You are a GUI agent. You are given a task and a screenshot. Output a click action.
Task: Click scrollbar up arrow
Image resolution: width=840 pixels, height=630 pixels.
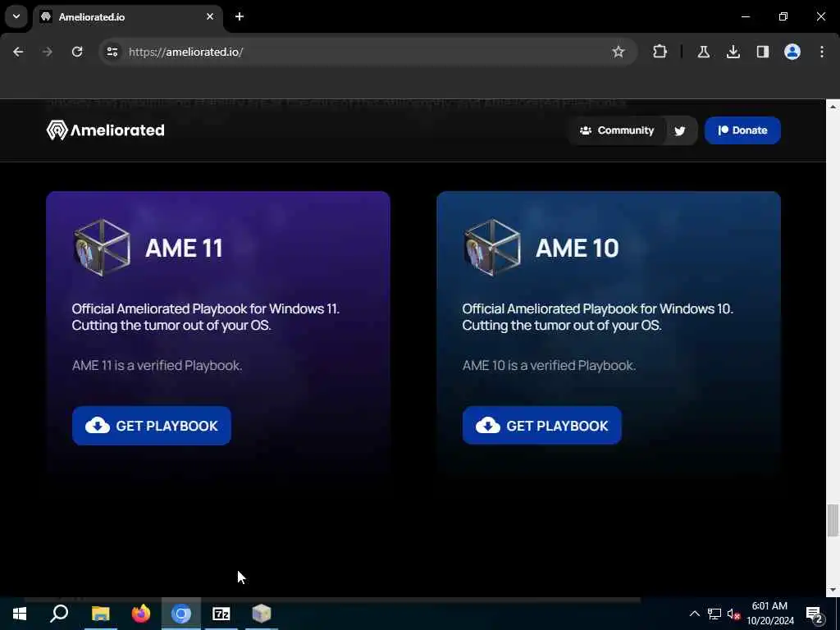[833, 107]
